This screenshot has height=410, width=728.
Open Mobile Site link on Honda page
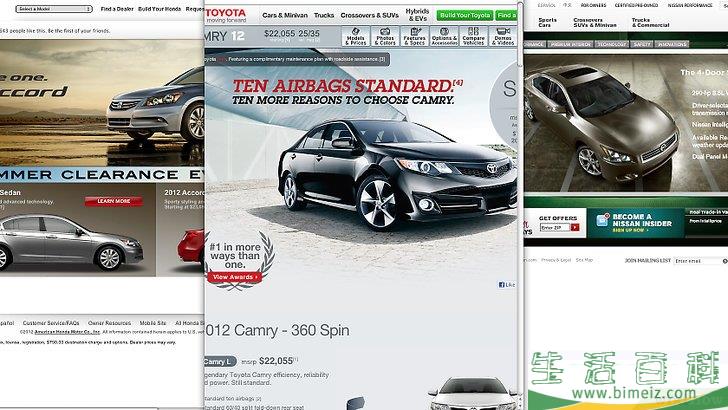point(153,323)
